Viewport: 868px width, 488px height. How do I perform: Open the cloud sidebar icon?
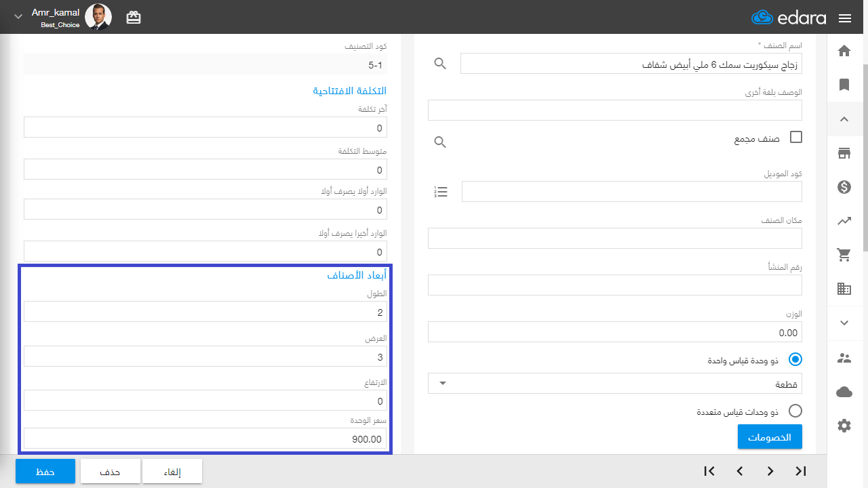(844, 392)
